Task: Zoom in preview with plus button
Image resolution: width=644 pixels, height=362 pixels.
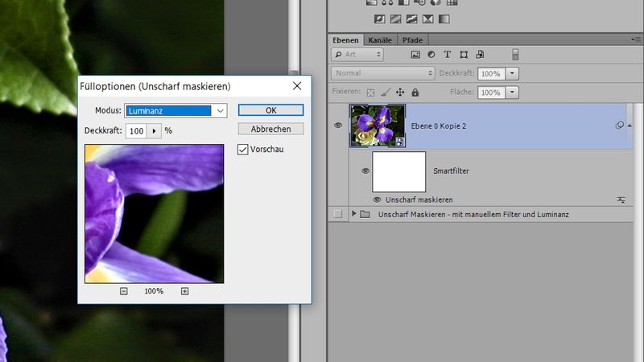Action: 184,291
